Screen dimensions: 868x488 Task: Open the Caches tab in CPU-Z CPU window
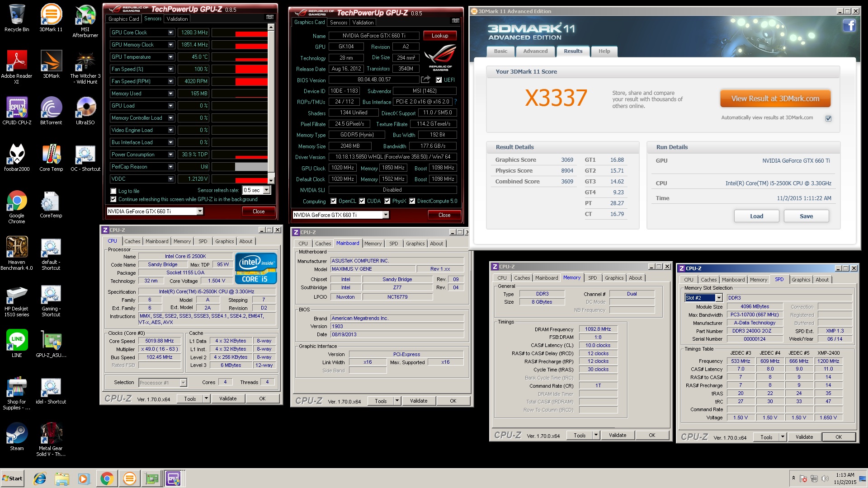click(132, 241)
